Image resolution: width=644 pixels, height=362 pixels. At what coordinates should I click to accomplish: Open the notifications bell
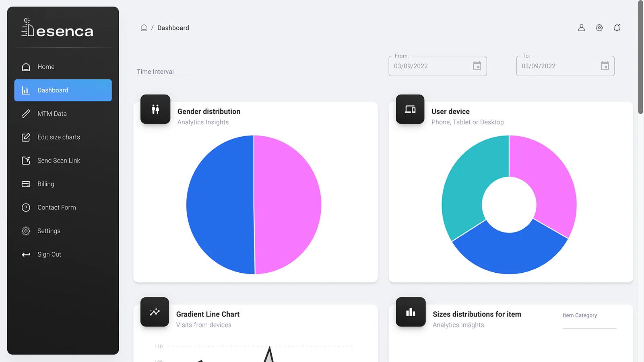click(x=617, y=28)
